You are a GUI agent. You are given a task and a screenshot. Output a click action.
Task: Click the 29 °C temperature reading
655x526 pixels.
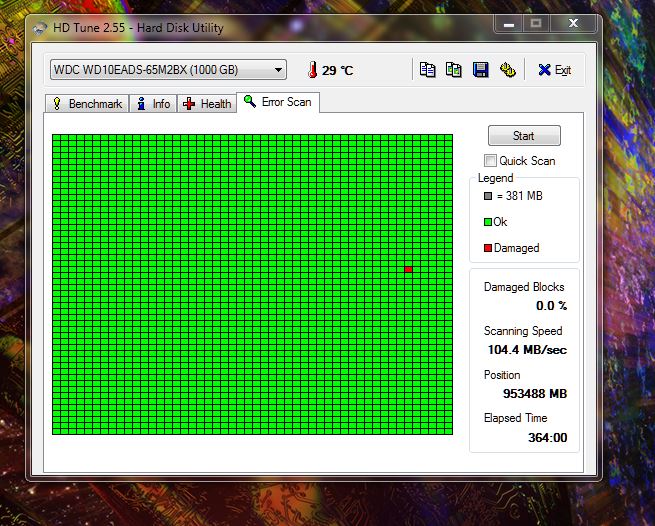tap(338, 70)
